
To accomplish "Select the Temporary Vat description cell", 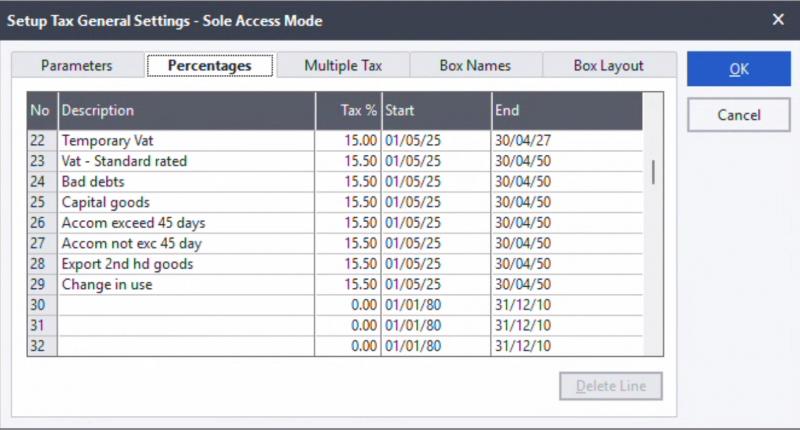I will pos(185,140).
